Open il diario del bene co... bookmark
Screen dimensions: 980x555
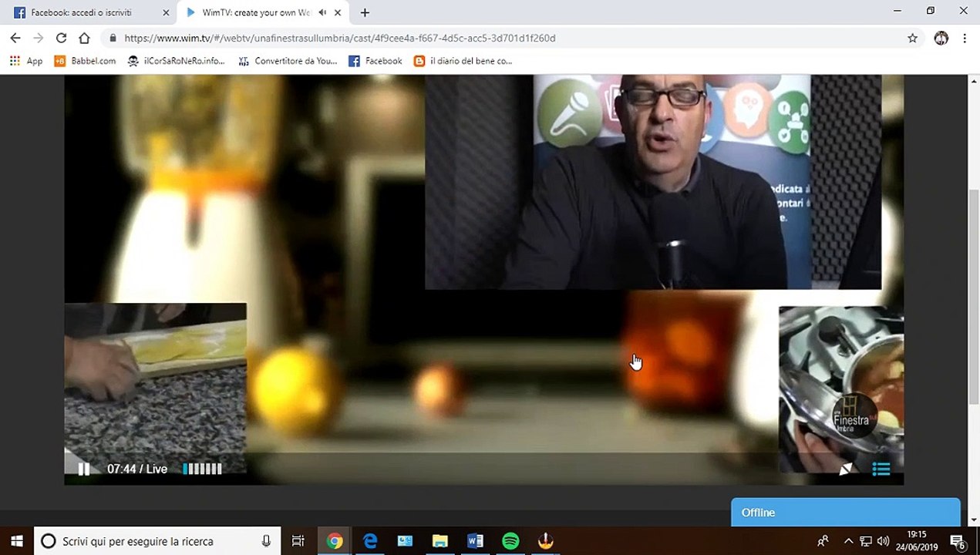click(x=463, y=61)
